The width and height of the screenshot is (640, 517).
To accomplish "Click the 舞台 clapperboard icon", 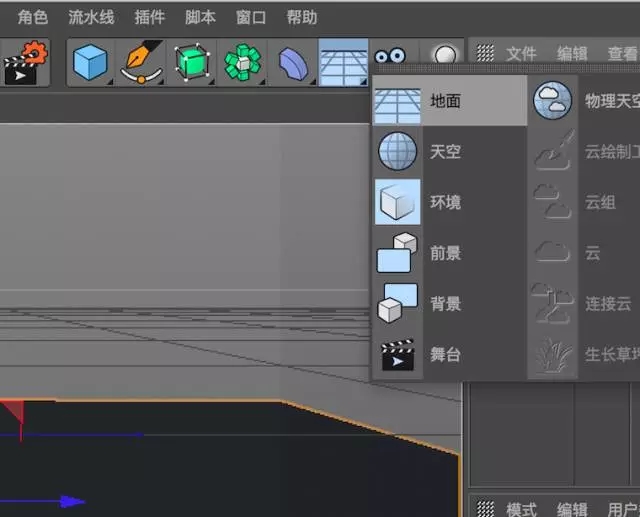I will click(398, 354).
